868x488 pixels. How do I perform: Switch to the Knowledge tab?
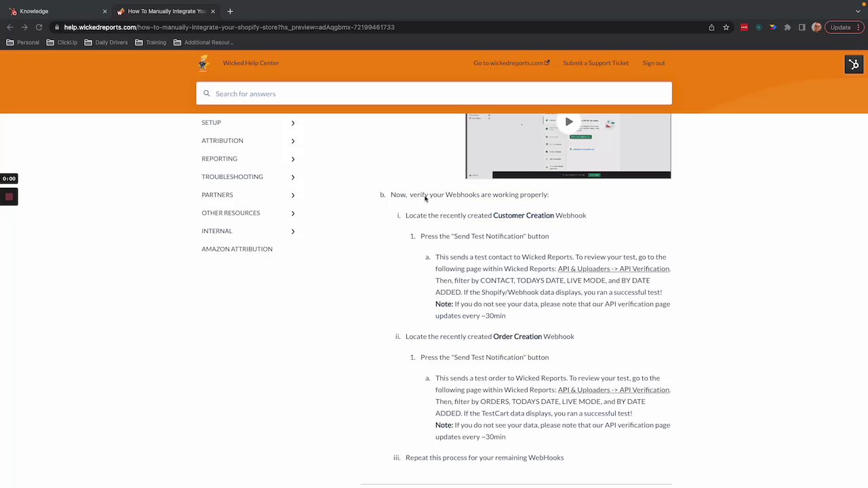pos(58,11)
